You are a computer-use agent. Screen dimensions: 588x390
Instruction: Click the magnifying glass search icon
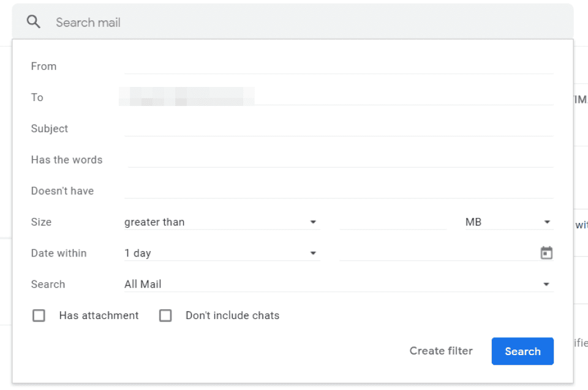coord(33,21)
